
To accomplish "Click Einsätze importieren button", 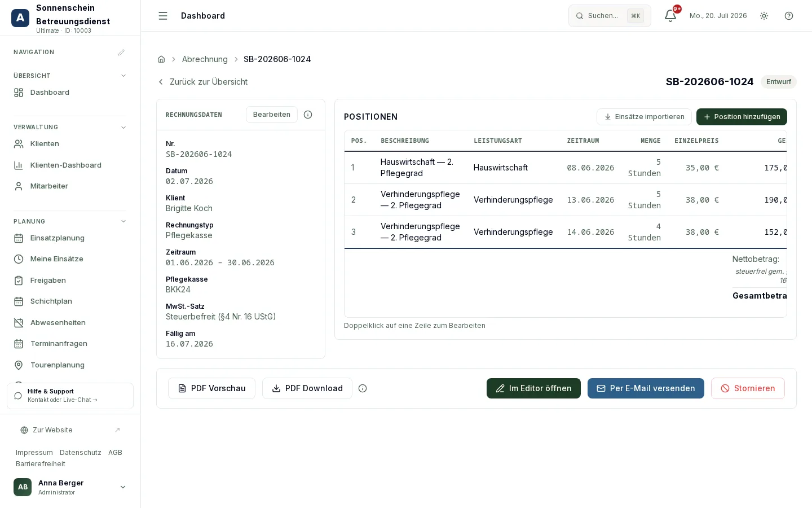I will [x=644, y=117].
